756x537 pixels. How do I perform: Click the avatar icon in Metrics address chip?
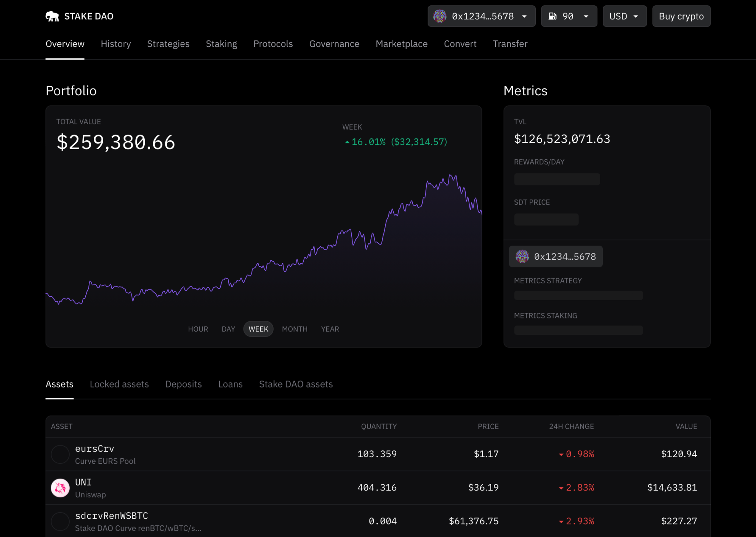[x=522, y=256]
